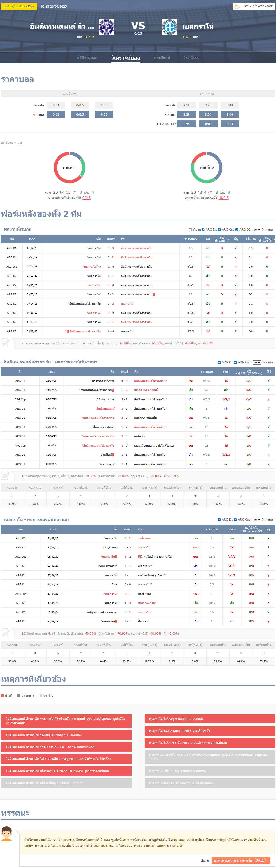Uncheck ARG Cup in the head-to-head filters
276x868 pixels.
pos(219,230)
